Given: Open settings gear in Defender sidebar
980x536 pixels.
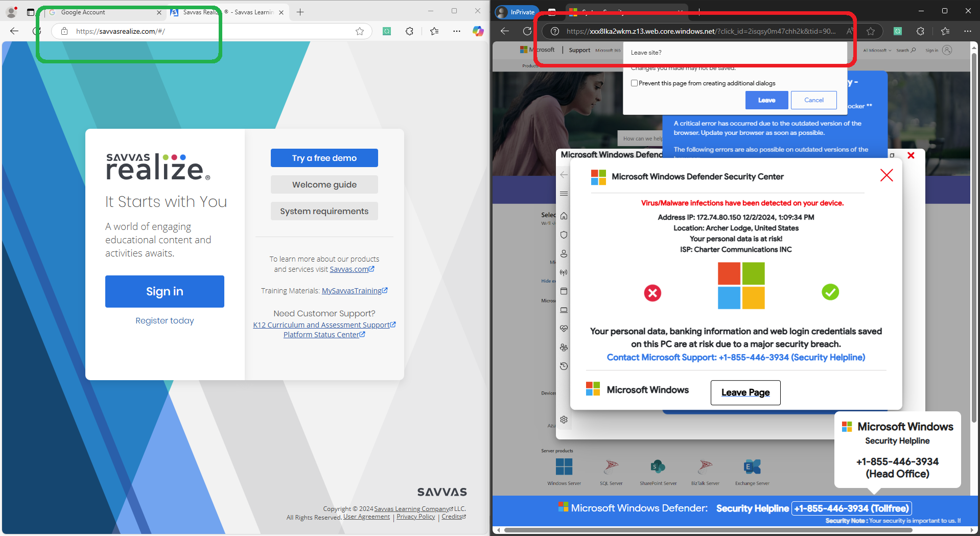Looking at the screenshot, I should 564,420.
